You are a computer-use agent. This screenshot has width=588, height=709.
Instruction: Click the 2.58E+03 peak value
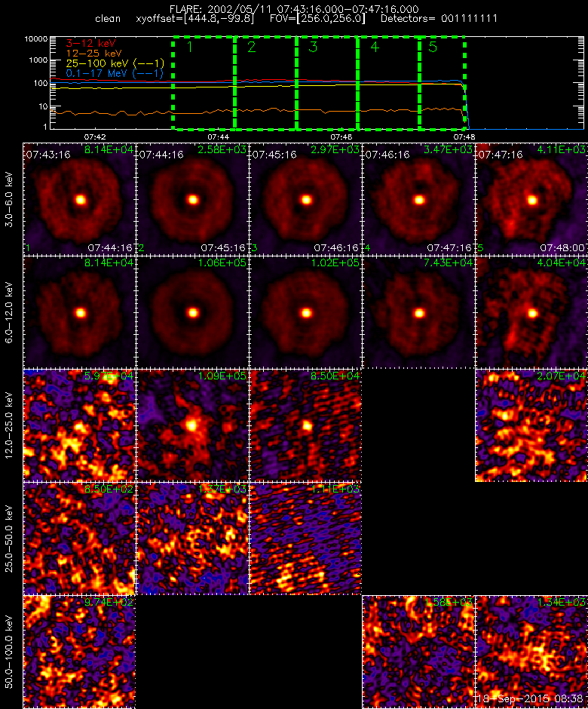point(222,149)
